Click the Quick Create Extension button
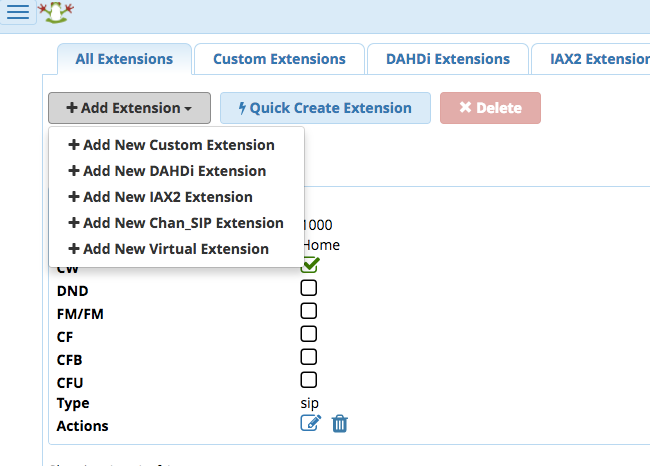 (325, 108)
